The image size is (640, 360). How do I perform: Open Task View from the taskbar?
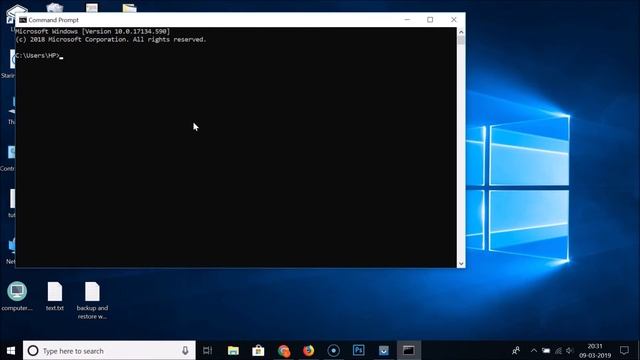click(207, 351)
